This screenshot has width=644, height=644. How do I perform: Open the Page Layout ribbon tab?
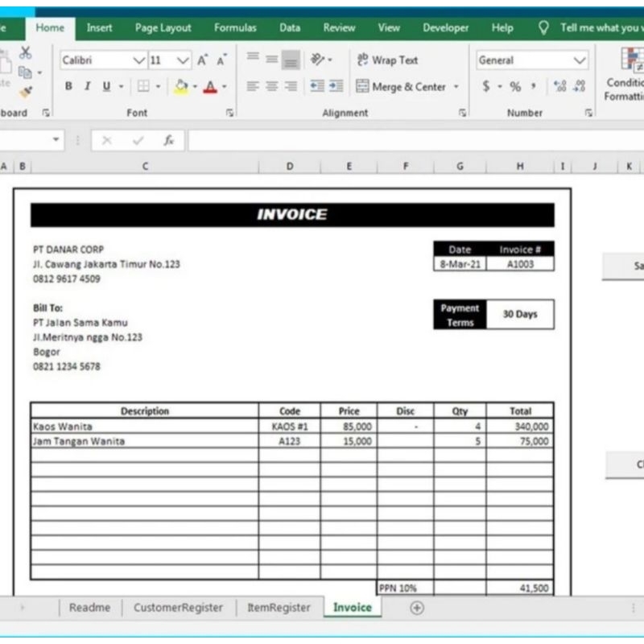click(163, 27)
